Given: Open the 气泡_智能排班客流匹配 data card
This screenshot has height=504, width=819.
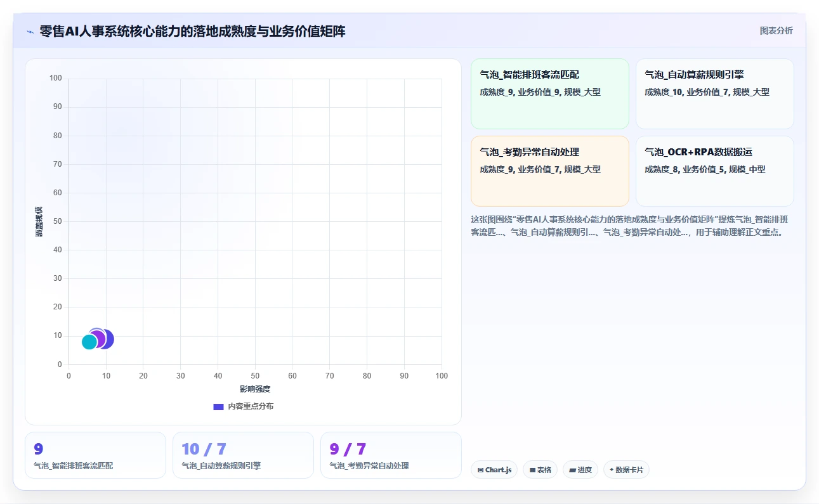Looking at the screenshot, I should (549, 94).
